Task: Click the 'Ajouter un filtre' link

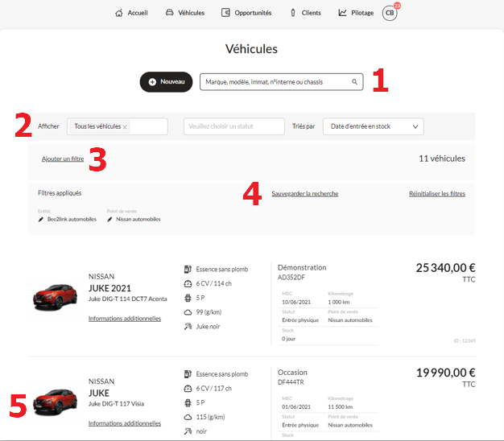Action: 63,159
